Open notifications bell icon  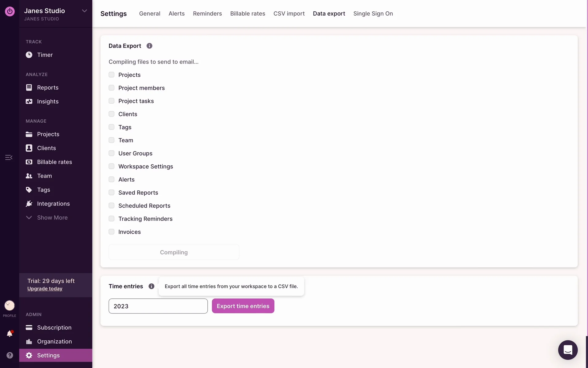9,334
